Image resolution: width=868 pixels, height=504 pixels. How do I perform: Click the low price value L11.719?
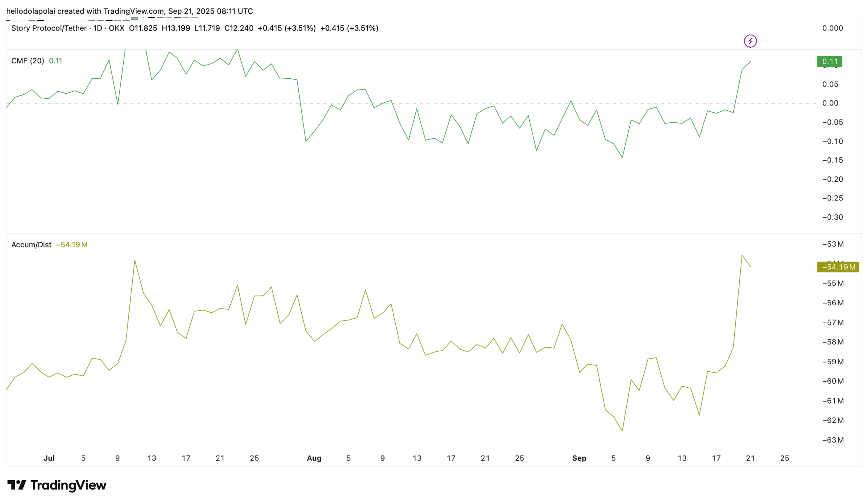pyautogui.click(x=207, y=28)
